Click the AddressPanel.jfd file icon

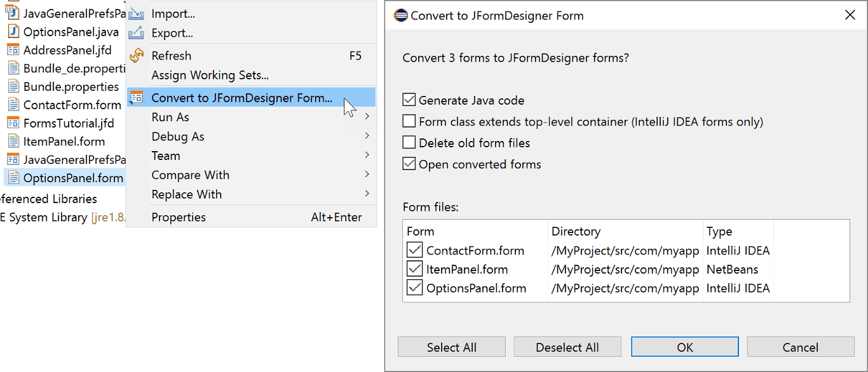point(13,50)
